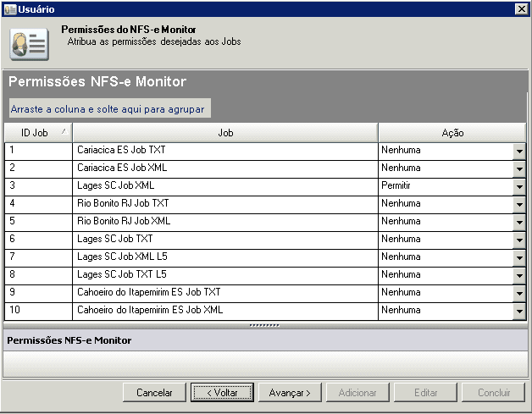Select the Rio Bonito RJ Job XML row
Viewport: 532px width, 414px height.
click(224, 222)
